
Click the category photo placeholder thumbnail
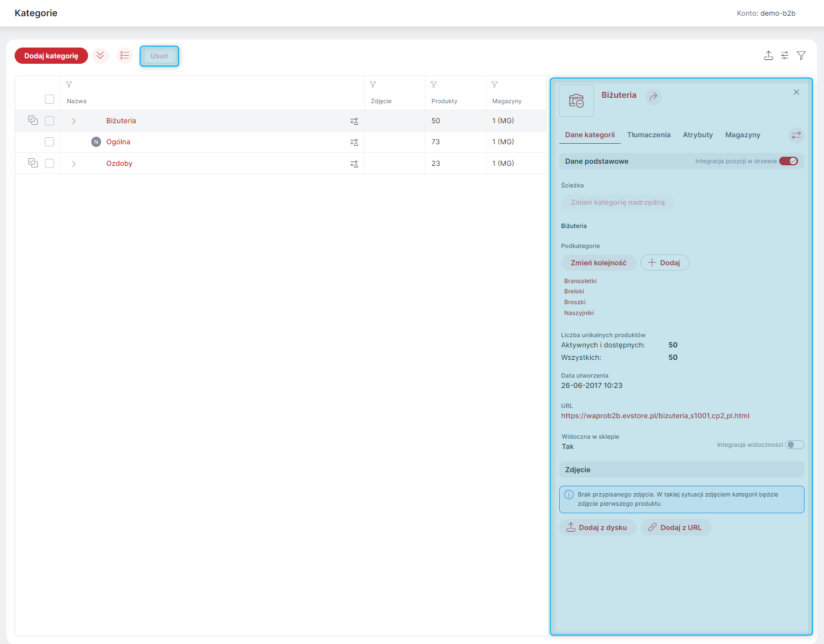click(577, 100)
